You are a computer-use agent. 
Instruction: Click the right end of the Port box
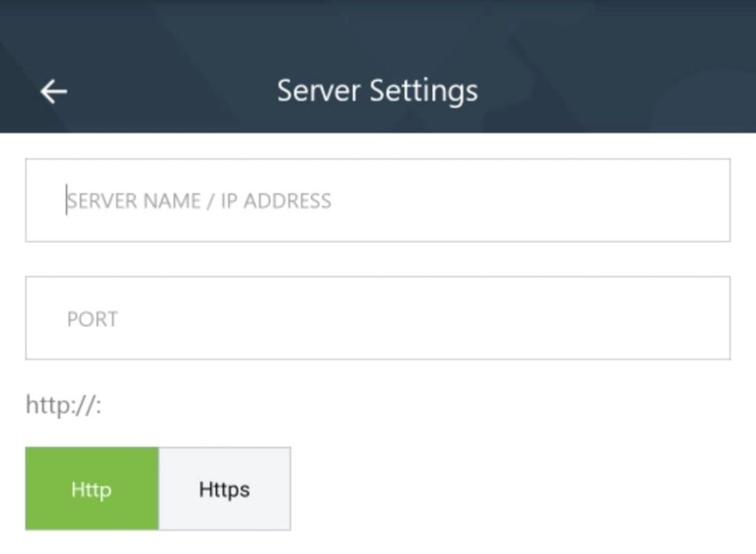701,318
